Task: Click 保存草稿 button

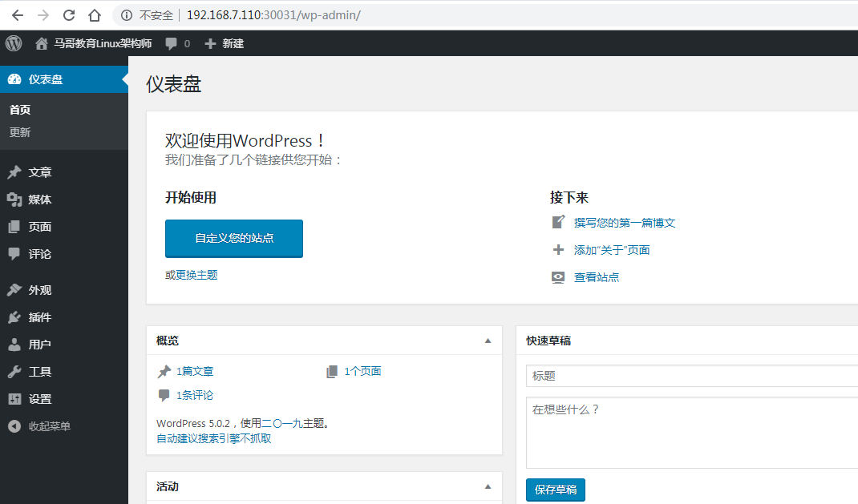Action: (x=556, y=490)
